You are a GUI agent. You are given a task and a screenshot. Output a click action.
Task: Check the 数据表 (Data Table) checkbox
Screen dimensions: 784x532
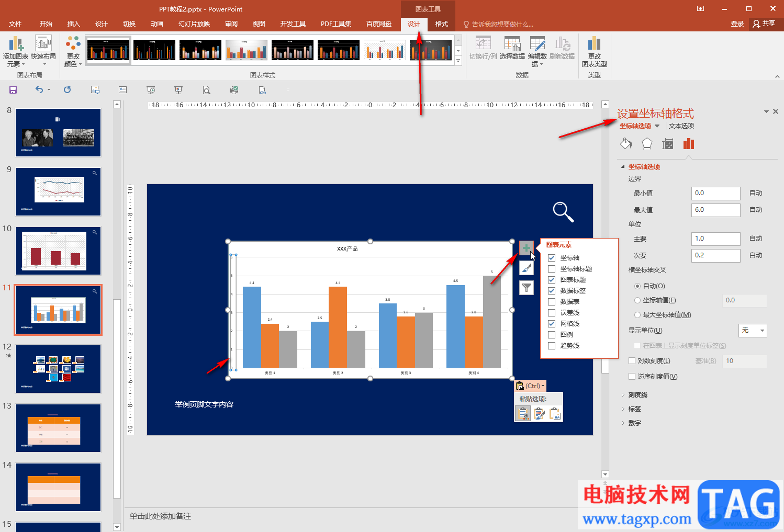pos(552,302)
